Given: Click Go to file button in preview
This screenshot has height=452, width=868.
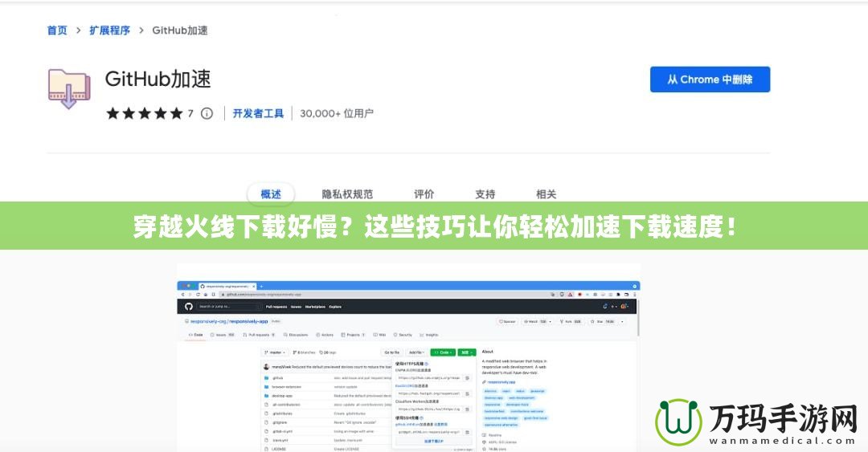Looking at the screenshot, I should point(391,352).
